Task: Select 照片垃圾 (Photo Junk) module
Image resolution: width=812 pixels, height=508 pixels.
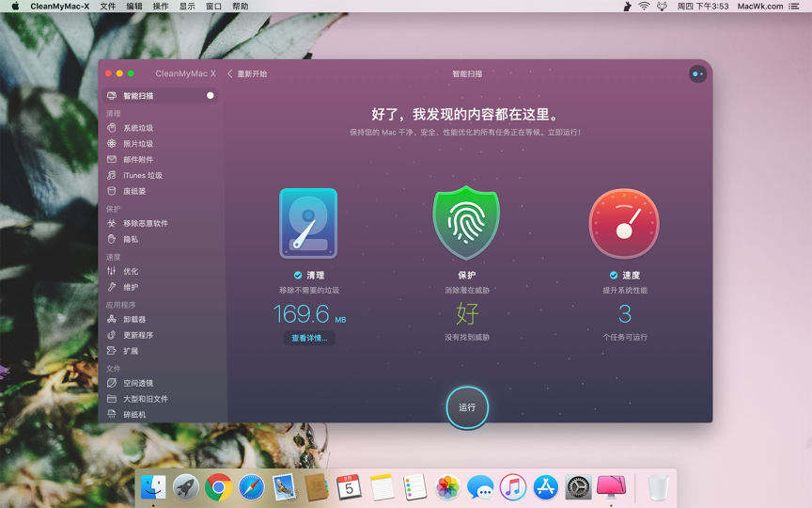Action: 137,144
